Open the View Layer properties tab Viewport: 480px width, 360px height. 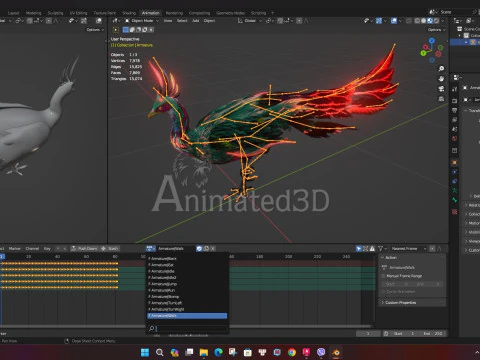[x=455, y=119]
